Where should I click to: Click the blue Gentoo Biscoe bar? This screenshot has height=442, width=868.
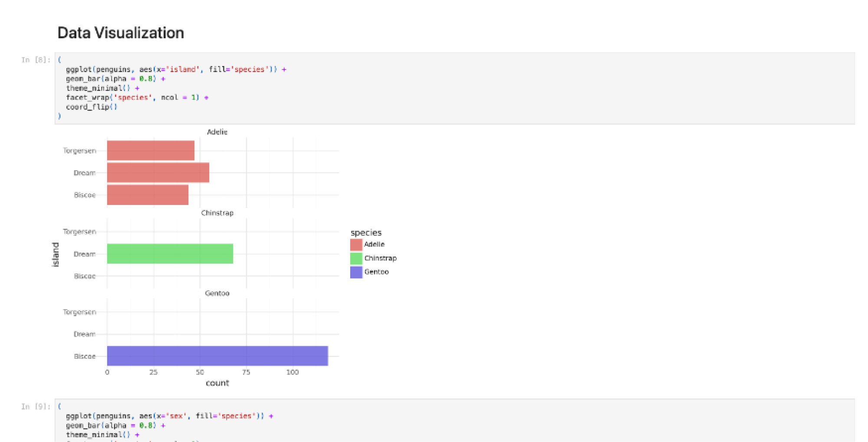coord(217,356)
